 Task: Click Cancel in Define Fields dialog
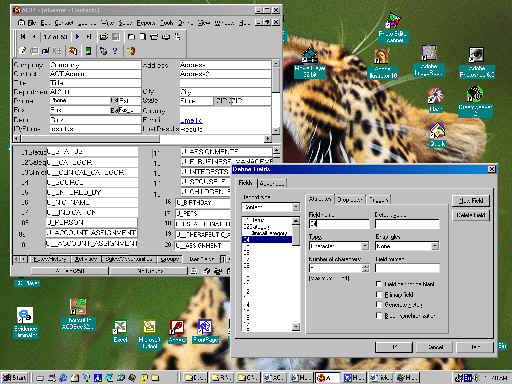435,347
